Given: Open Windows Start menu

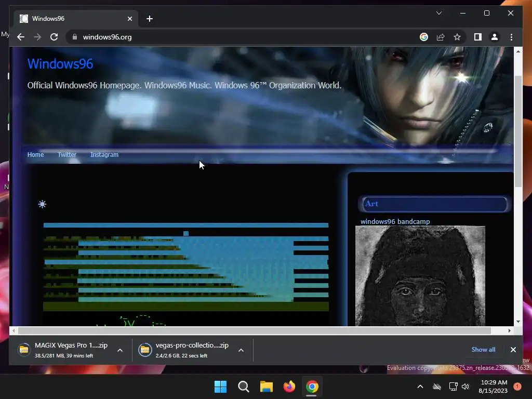Looking at the screenshot, I should tap(220, 387).
